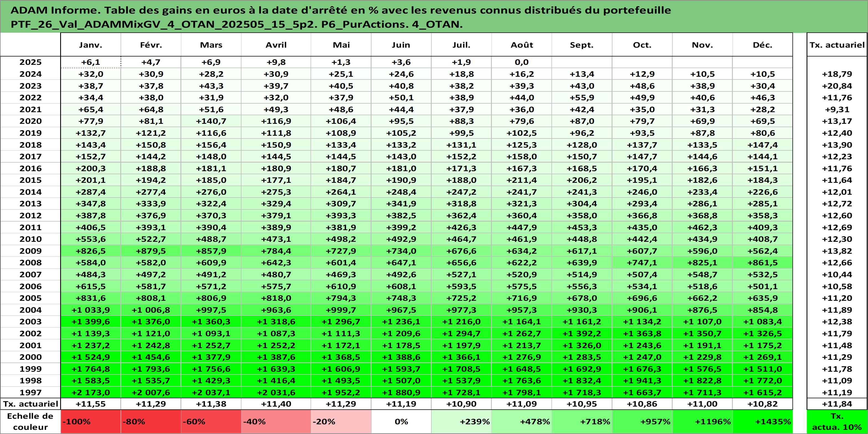Select the +718% color scale swatch

(x=582, y=422)
